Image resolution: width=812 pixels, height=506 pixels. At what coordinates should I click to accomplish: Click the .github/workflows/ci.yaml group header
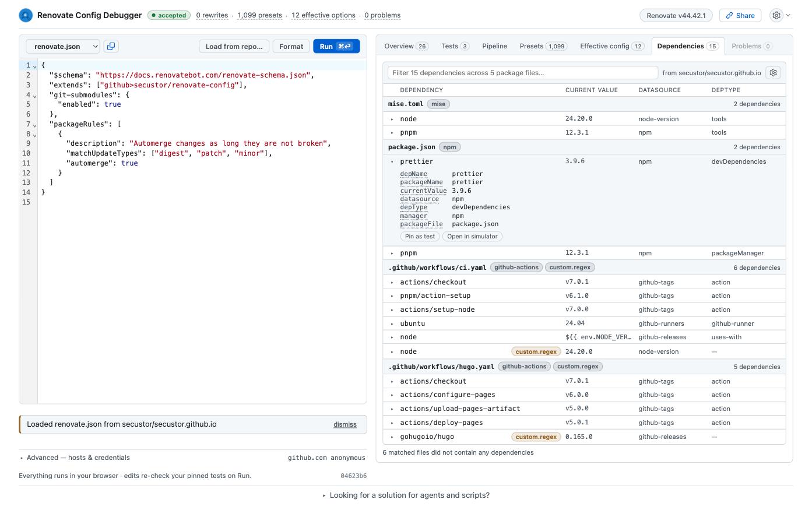tap(584, 268)
